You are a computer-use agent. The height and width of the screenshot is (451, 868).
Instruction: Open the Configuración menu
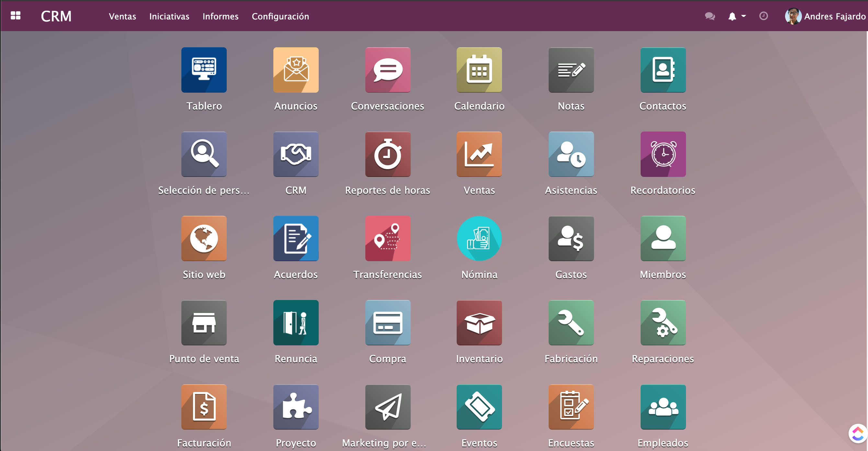[280, 16]
